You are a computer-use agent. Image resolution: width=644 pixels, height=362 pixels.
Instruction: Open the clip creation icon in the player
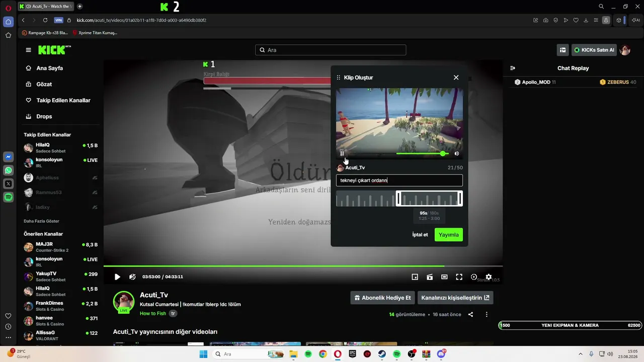[430, 277]
